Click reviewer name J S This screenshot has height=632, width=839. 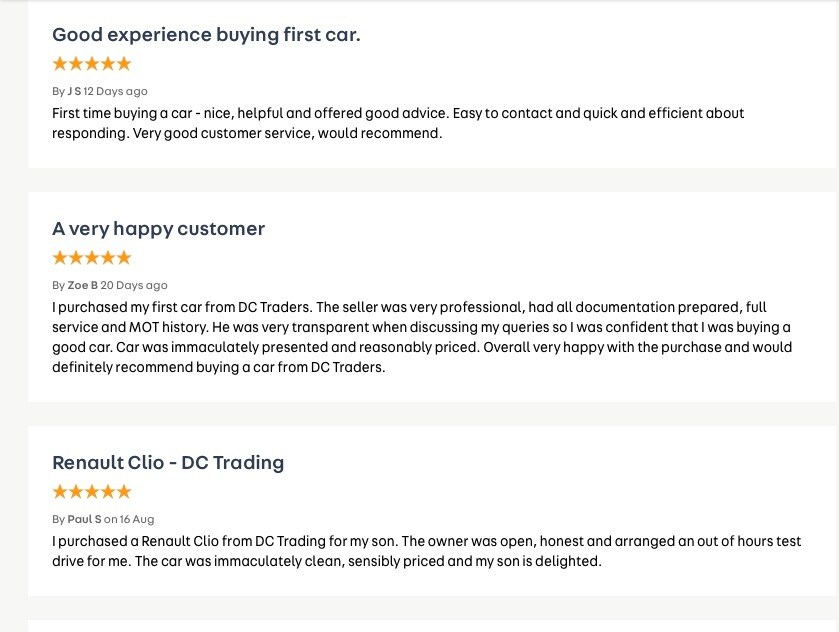[74, 92]
